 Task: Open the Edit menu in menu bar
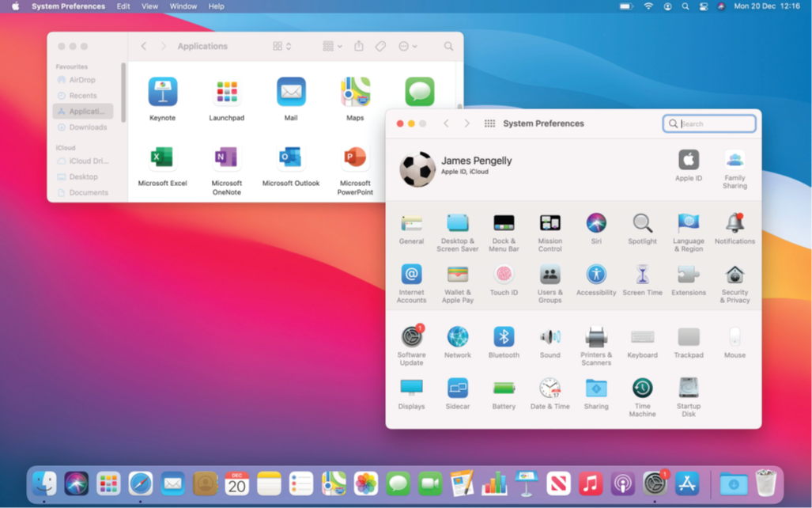pos(123,6)
